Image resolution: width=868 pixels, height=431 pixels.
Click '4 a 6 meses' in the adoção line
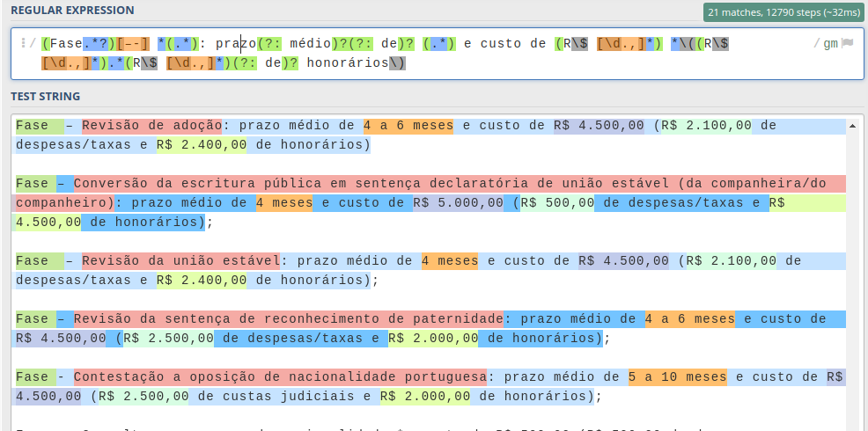tap(408, 126)
